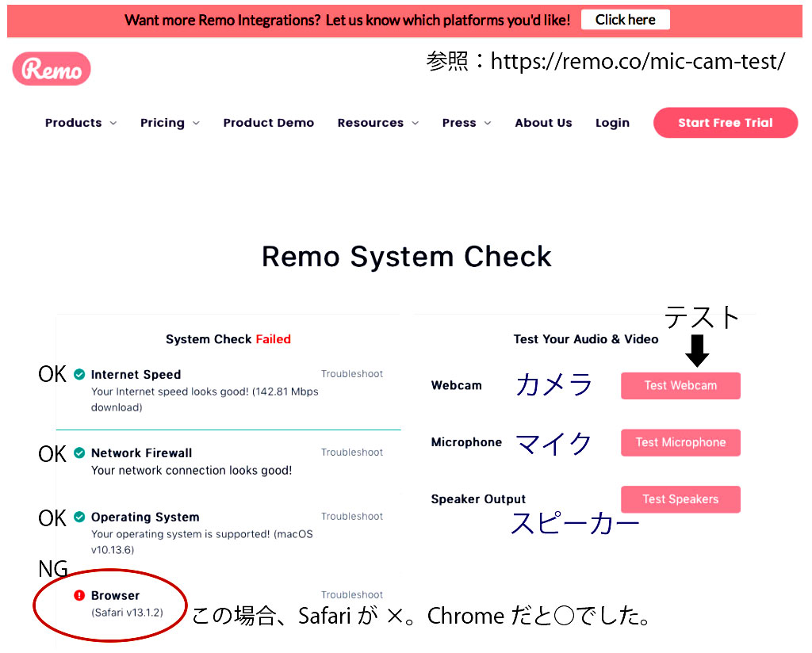Image resolution: width=812 pixels, height=653 pixels.
Task: Click the Webcam label
Action: tap(457, 385)
